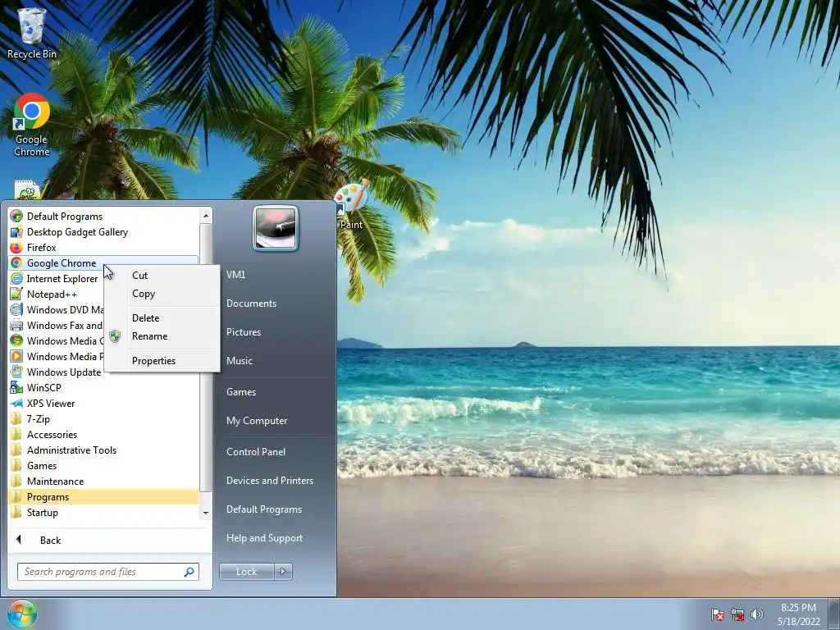This screenshot has width=840, height=630.
Task: Click the Back arrow icon
Action: 19,540
